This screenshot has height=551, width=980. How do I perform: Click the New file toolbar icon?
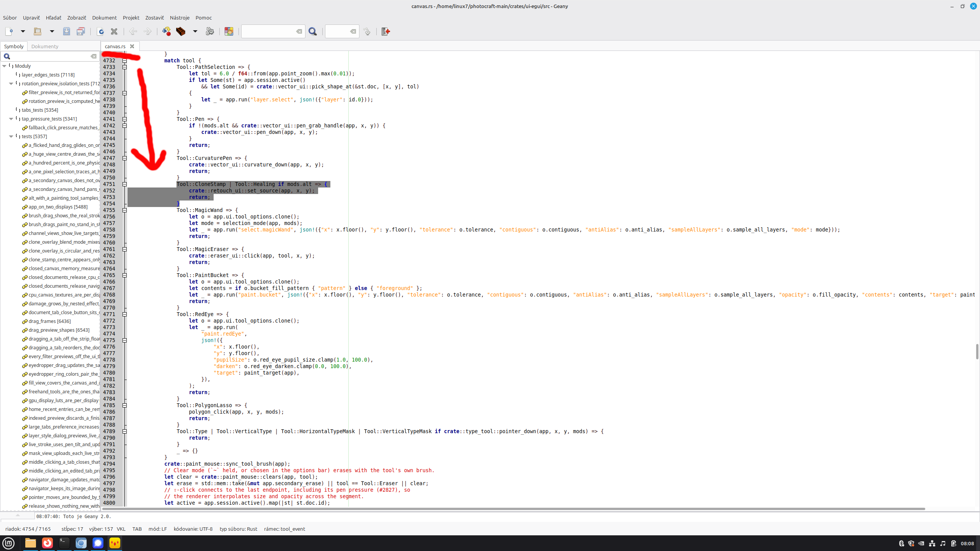point(9,31)
